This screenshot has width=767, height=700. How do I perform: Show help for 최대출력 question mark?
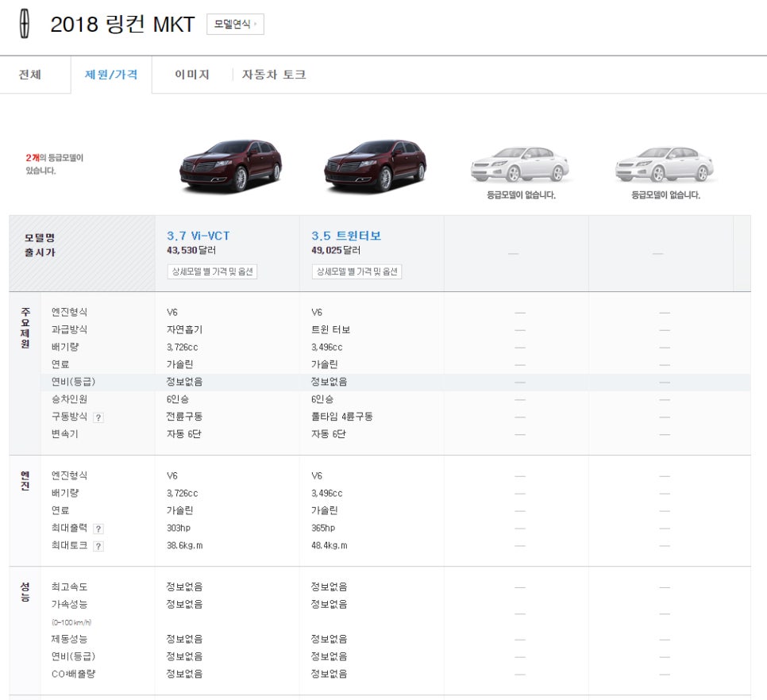point(98,529)
